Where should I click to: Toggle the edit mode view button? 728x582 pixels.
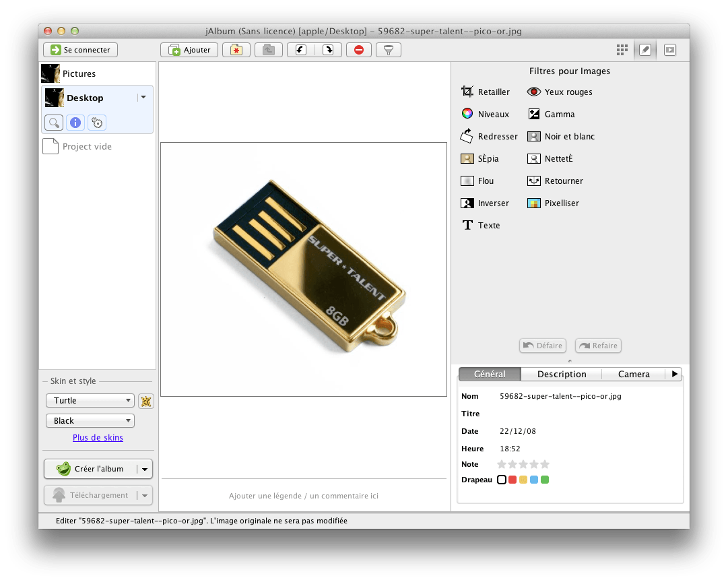[x=645, y=50]
